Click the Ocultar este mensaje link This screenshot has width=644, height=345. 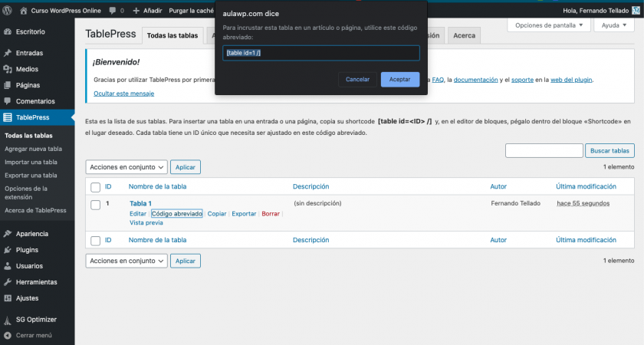123,94
